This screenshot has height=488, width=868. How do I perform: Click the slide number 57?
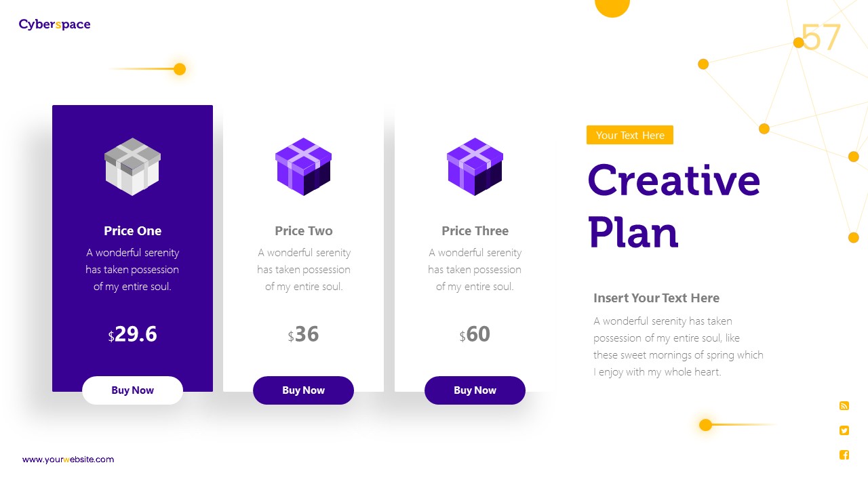coord(821,38)
